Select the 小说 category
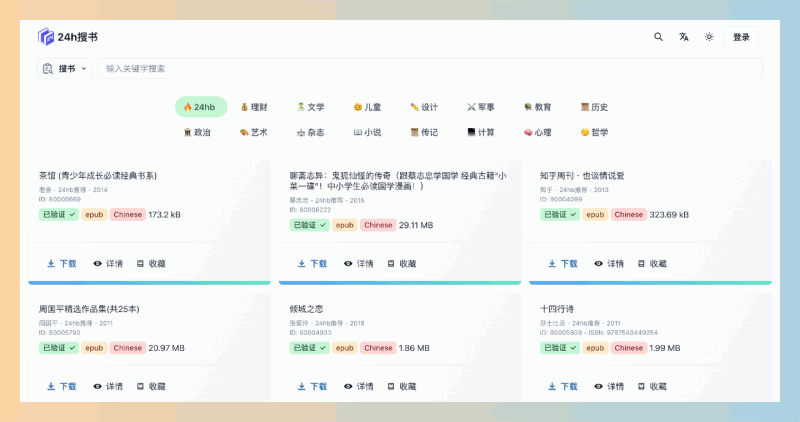The height and width of the screenshot is (422, 800). tap(367, 132)
